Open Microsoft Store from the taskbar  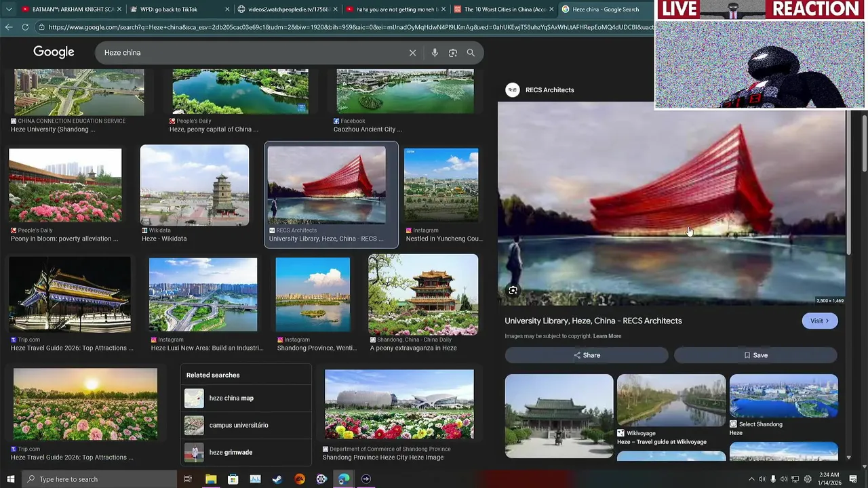pyautogui.click(x=233, y=479)
